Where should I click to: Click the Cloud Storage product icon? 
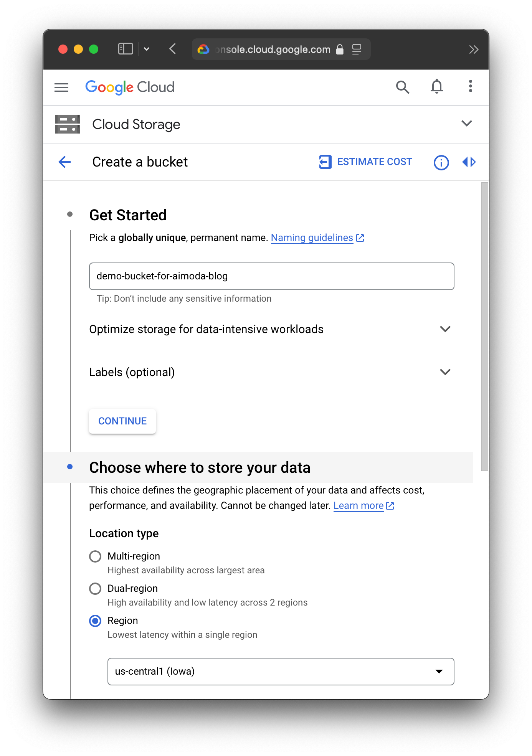click(x=68, y=124)
